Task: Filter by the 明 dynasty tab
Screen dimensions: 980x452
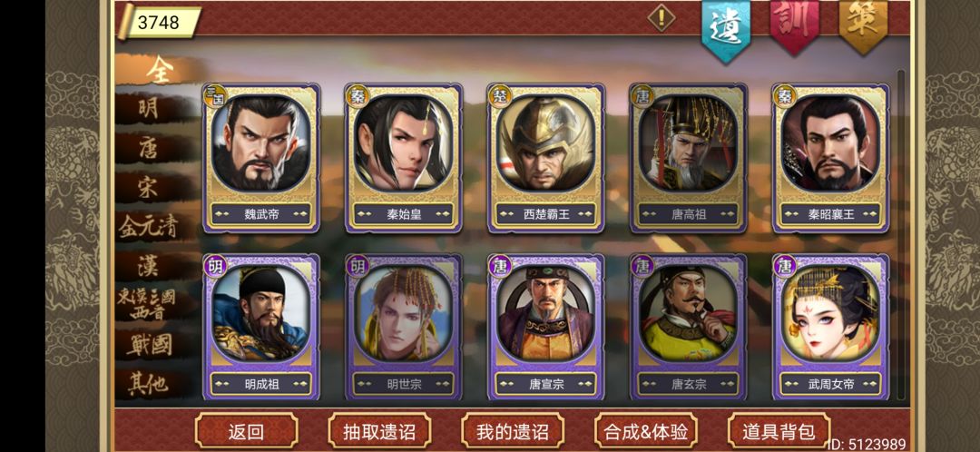Action: click(x=149, y=109)
